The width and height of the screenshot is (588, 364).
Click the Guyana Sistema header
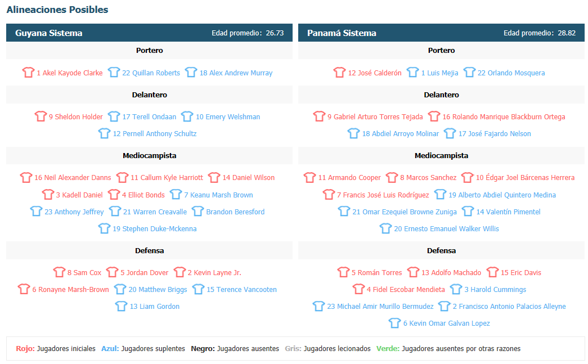point(149,33)
